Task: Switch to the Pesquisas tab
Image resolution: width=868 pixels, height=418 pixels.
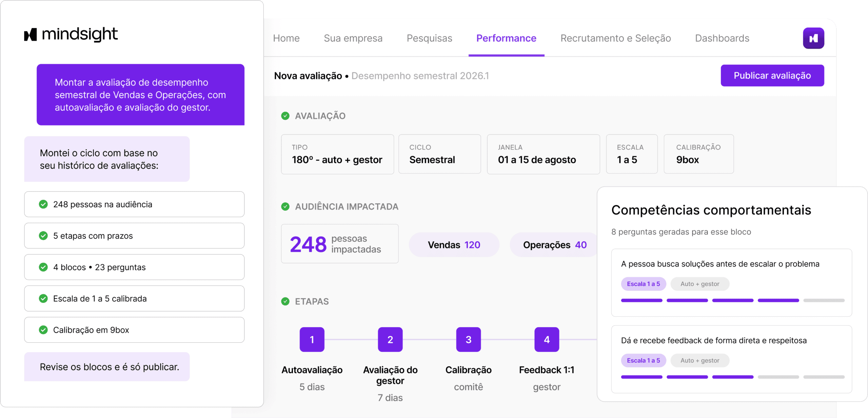Action: click(x=429, y=38)
